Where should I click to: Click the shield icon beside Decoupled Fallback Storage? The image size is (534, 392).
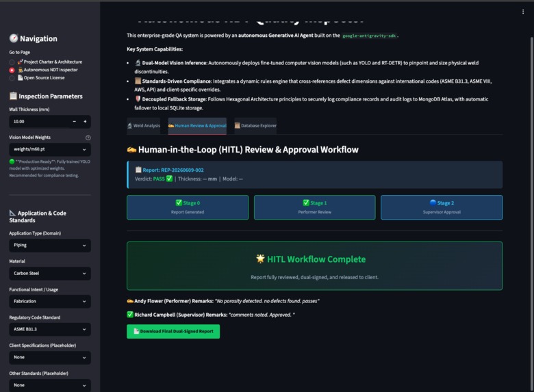pyautogui.click(x=138, y=99)
